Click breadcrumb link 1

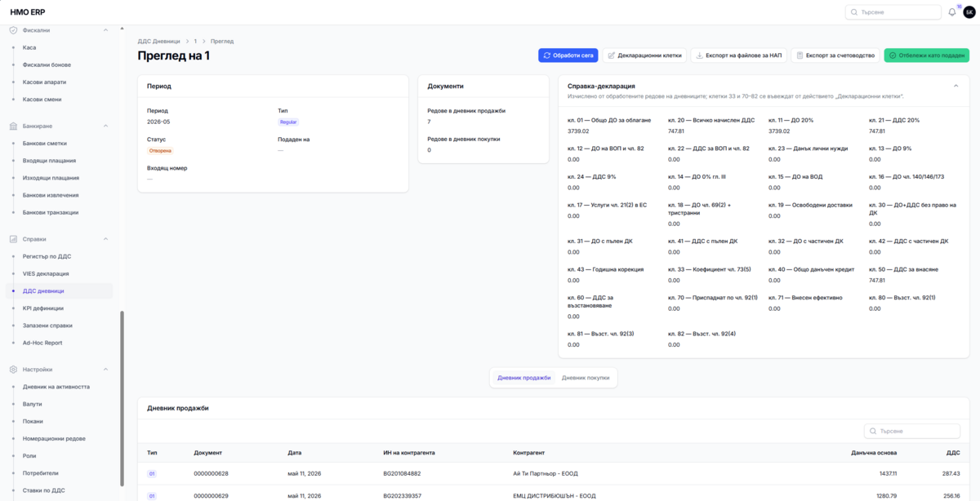tap(195, 41)
